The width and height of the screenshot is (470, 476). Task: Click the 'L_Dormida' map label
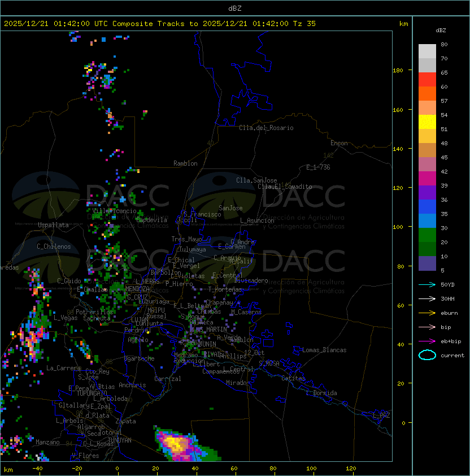[x=321, y=393]
